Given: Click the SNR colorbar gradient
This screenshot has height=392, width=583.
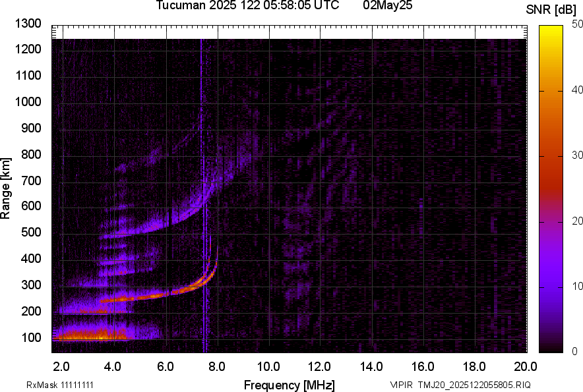Looking at the screenshot, I should pyautogui.click(x=551, y=189).
